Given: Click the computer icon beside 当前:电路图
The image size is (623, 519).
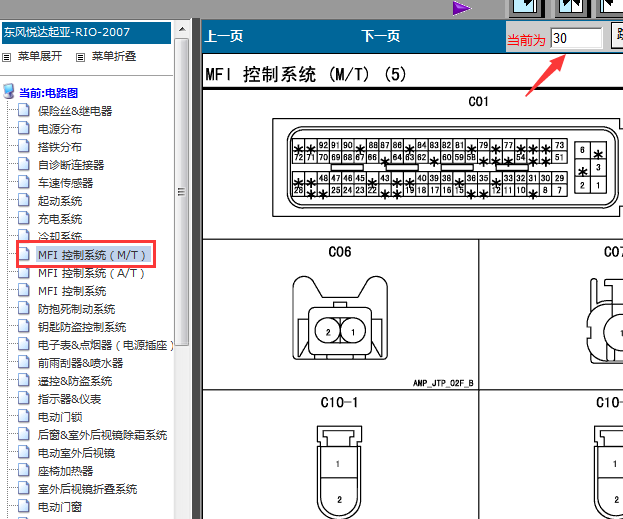Looking at the screenshot, I should pos(9,91).
